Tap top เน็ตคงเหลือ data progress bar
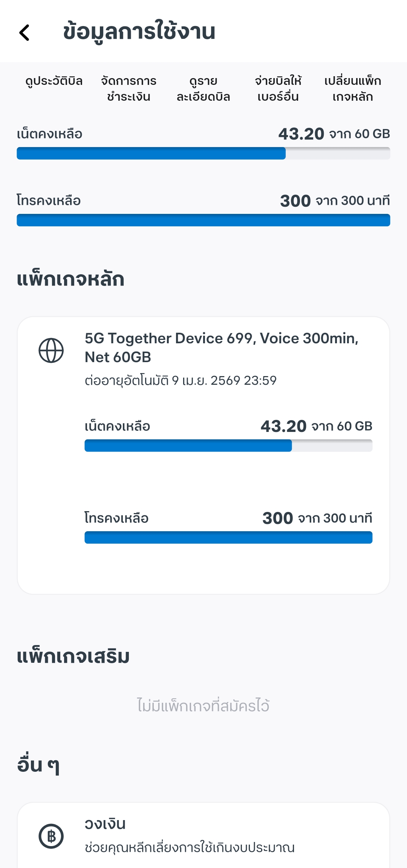The image size is (407, 868). tap(203, 154)
